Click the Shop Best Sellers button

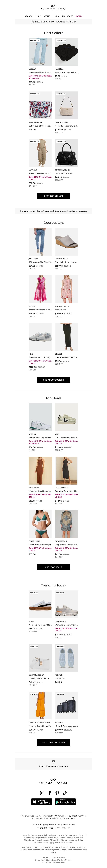[53, 196]
